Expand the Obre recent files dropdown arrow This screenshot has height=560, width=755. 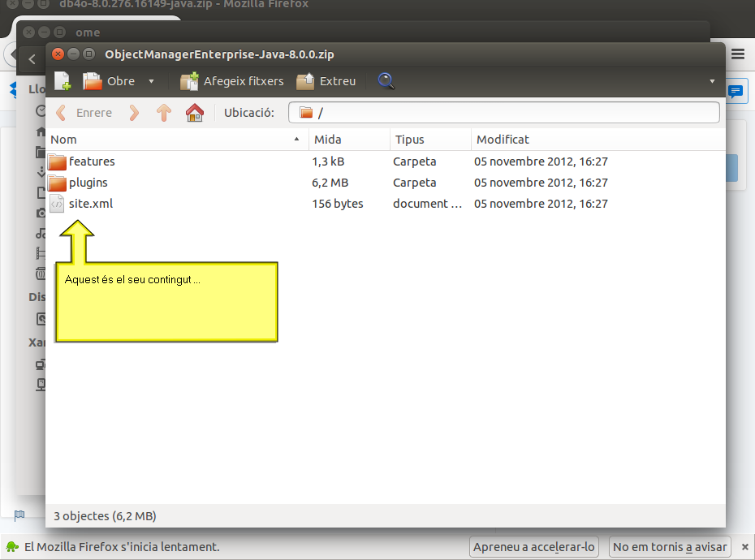[x=151, y=81]
